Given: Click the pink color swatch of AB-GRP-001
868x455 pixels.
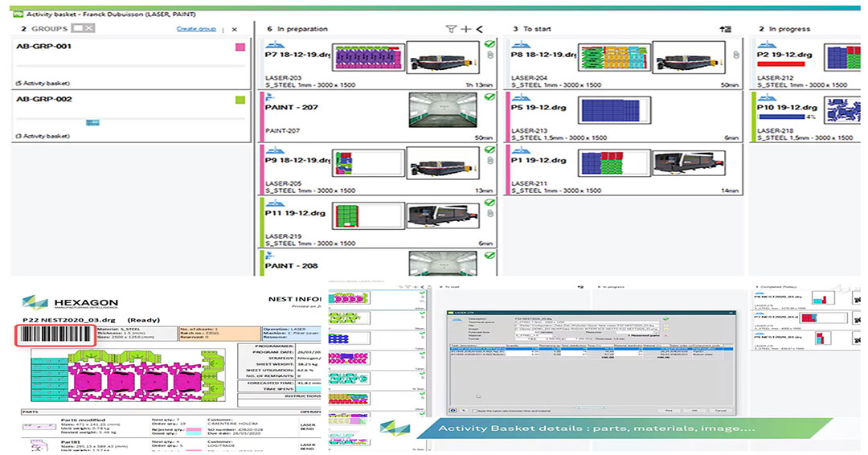Looking at the screenshot, I should click(x=240, y=47).
